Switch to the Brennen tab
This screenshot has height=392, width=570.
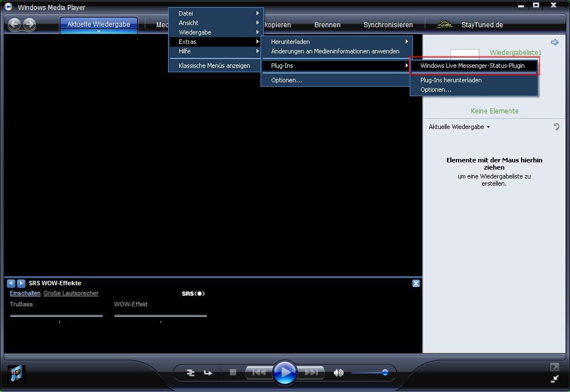tap(327, 24)
